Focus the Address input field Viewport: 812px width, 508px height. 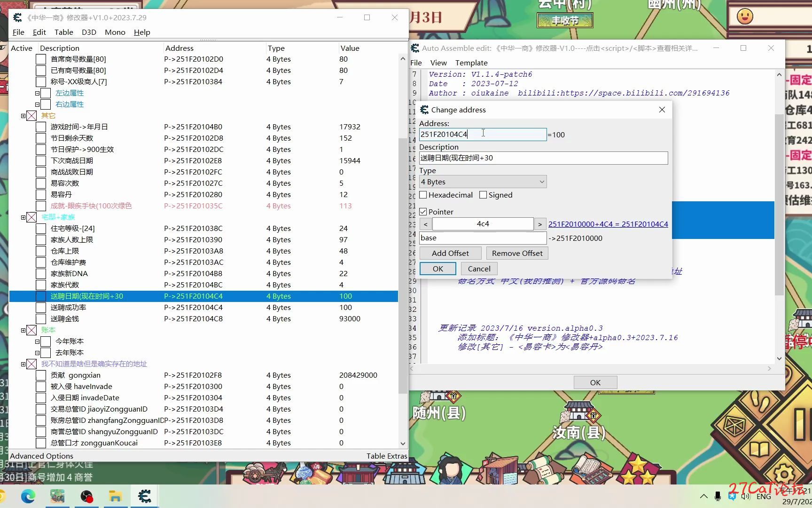(483, 134)
